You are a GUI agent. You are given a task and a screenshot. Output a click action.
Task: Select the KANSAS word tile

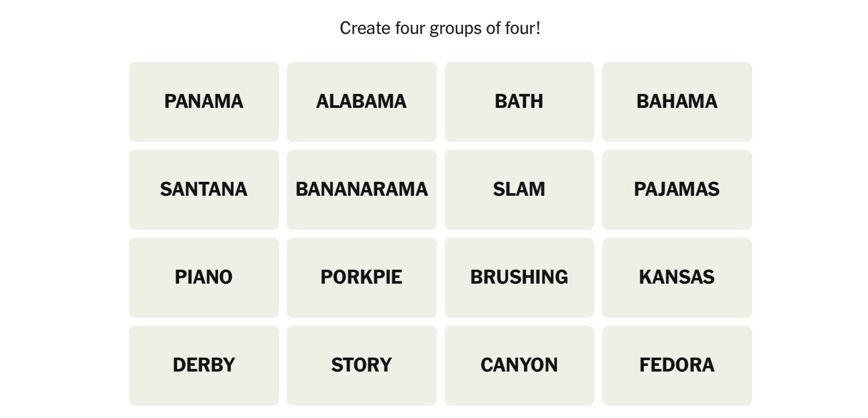677,277
